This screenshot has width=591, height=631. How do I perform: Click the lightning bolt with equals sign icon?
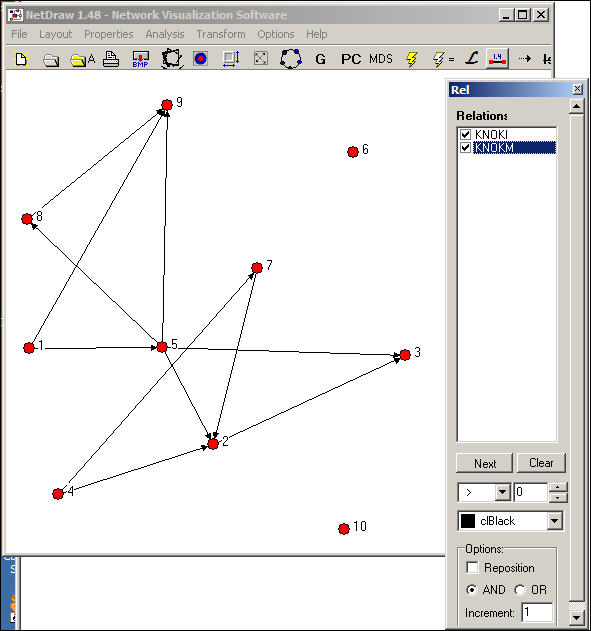(x=443, y=59)
